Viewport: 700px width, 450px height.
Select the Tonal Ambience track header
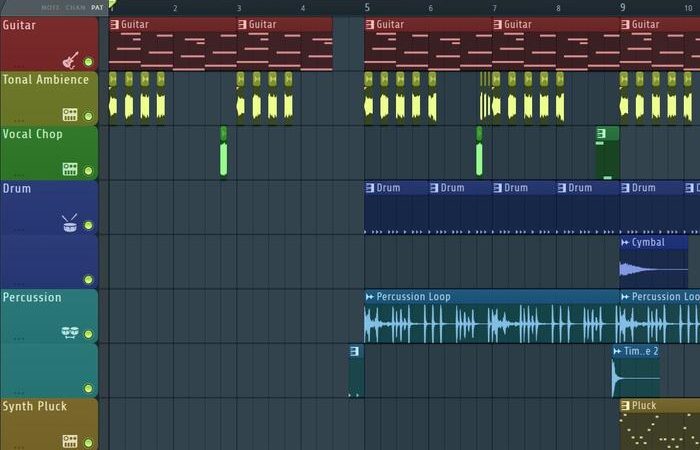[45, 80]
